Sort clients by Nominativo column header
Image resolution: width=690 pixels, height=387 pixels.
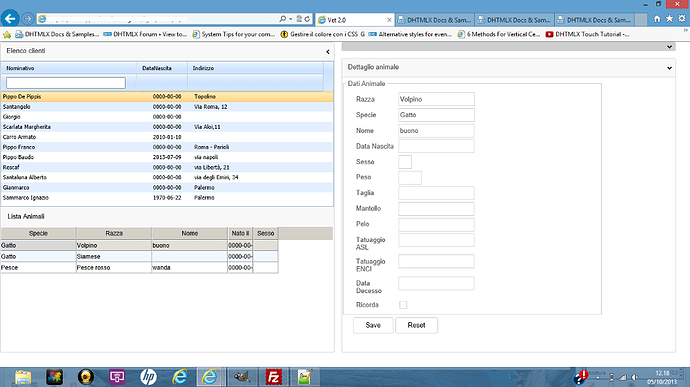point(69,68)
